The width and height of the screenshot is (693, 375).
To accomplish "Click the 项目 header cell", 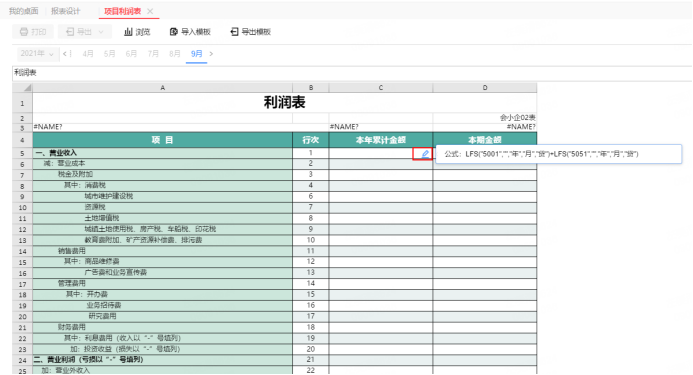I will 163,140.
